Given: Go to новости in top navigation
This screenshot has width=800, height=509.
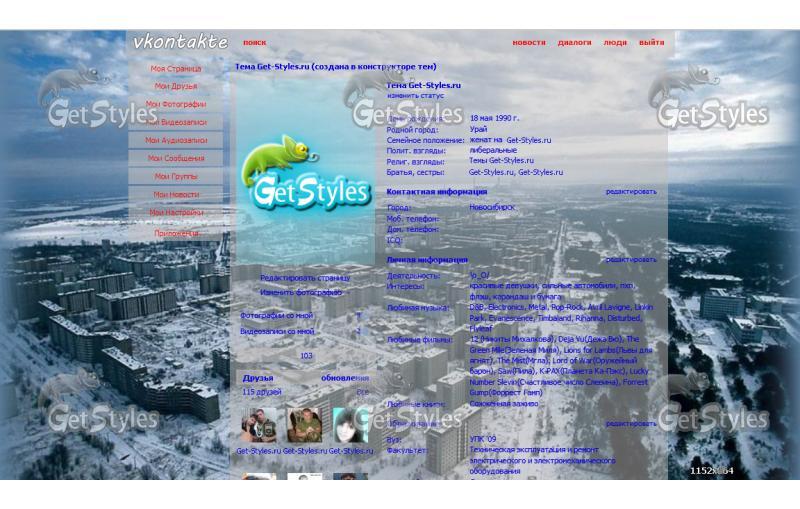Looking at the screenshot, I should 529,43.
